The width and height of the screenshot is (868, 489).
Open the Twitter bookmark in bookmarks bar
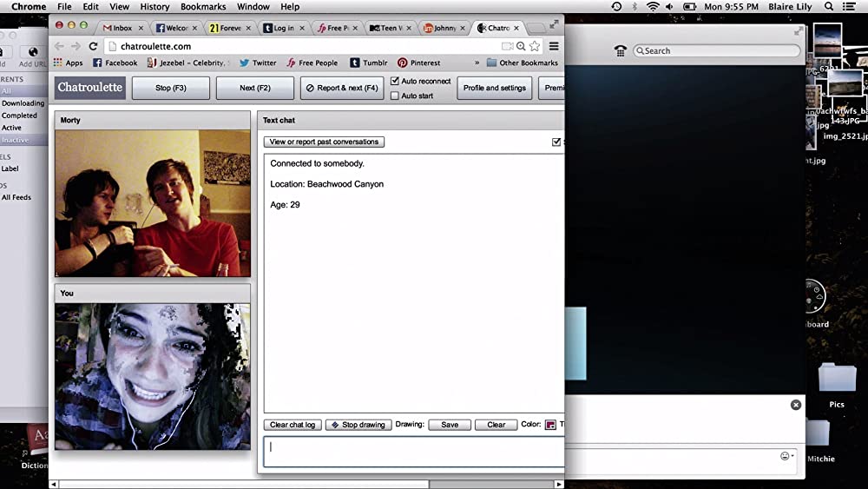pyautogui.click(x=258, y=63)
